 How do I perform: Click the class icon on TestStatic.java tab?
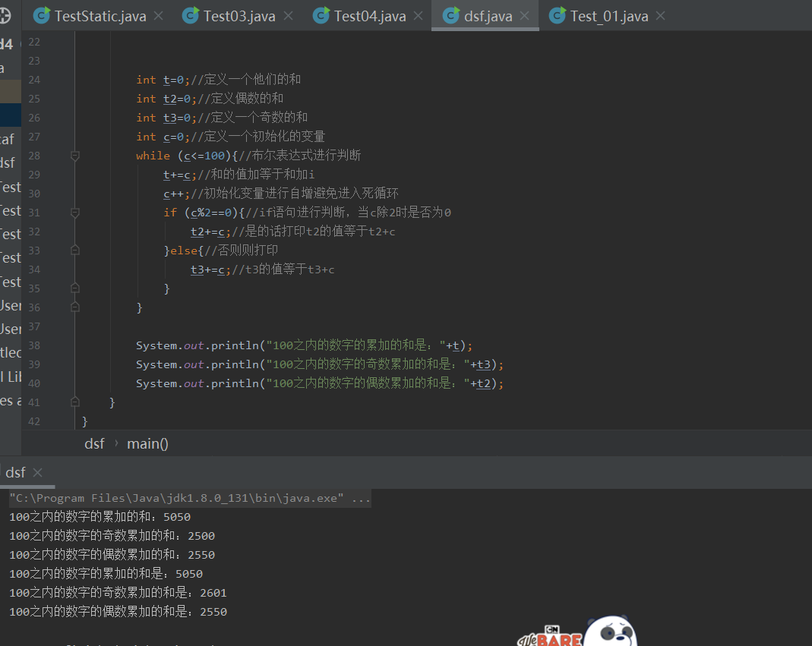click(x=42, y=15)
